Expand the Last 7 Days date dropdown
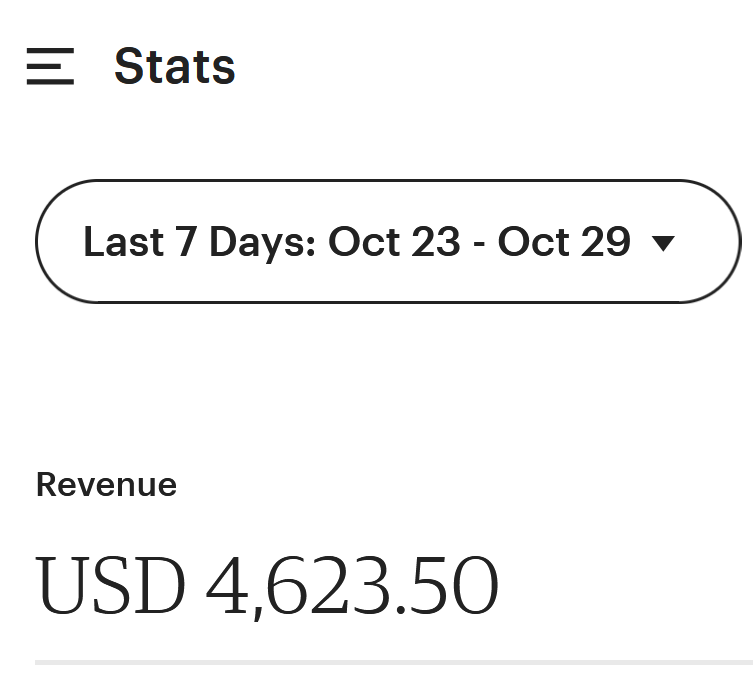Image resolution: width=753 pixels, height=695 pixels. point(388,242)
